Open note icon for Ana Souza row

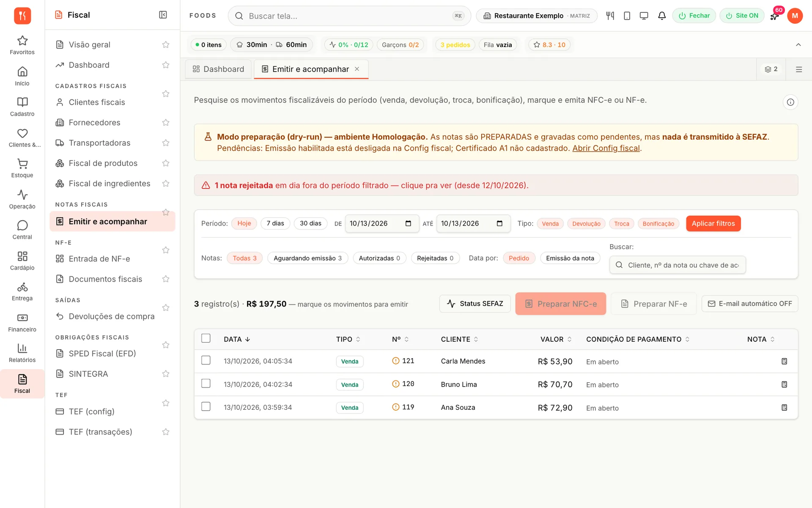pyautogui.click(x=784, y=407)
